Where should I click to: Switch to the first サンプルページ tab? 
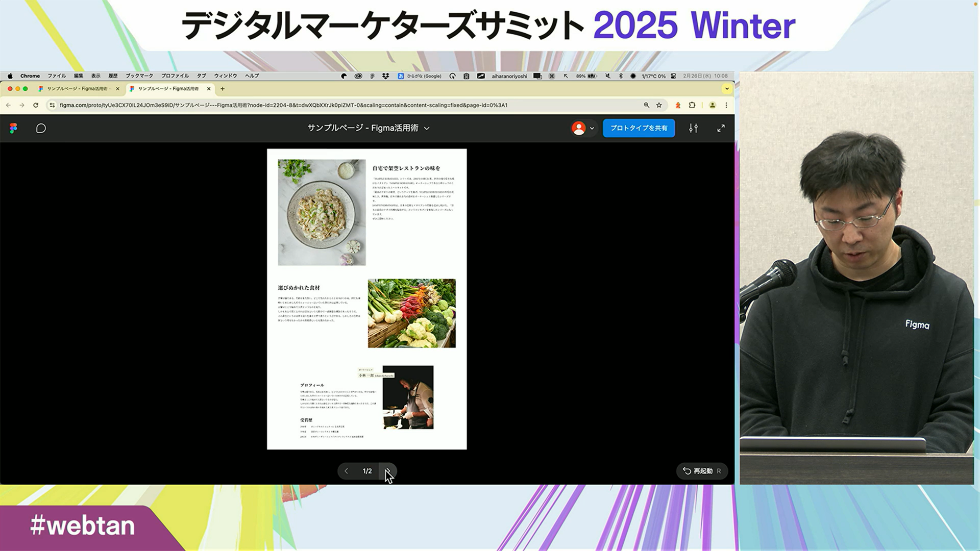click(77, 89)
